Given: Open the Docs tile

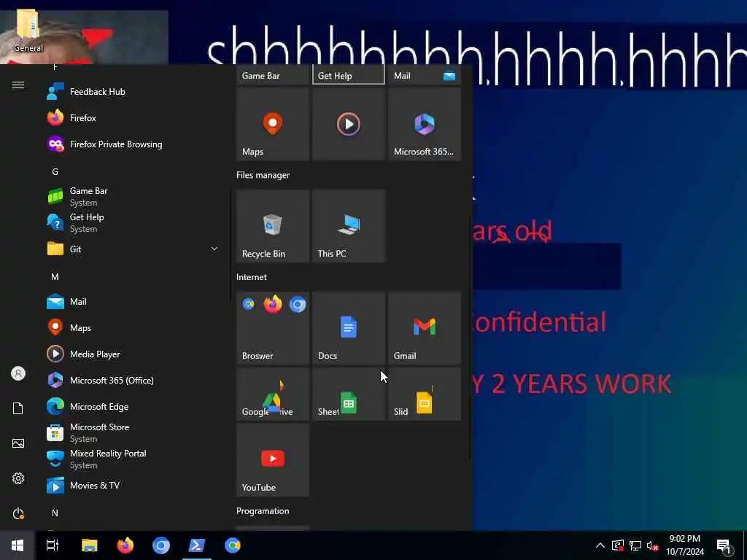Looking at the screenshot, I should [x=348, y=328].
